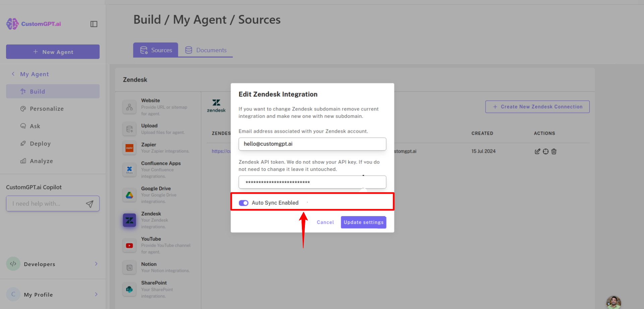Select the Website source icon

129,107
